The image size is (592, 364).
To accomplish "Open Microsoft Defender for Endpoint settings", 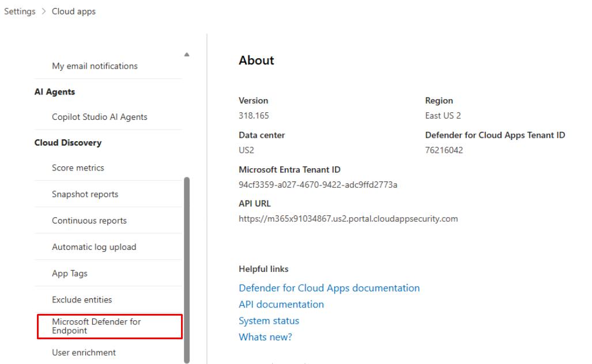I will pyautogui.click(x=96, y=326).
